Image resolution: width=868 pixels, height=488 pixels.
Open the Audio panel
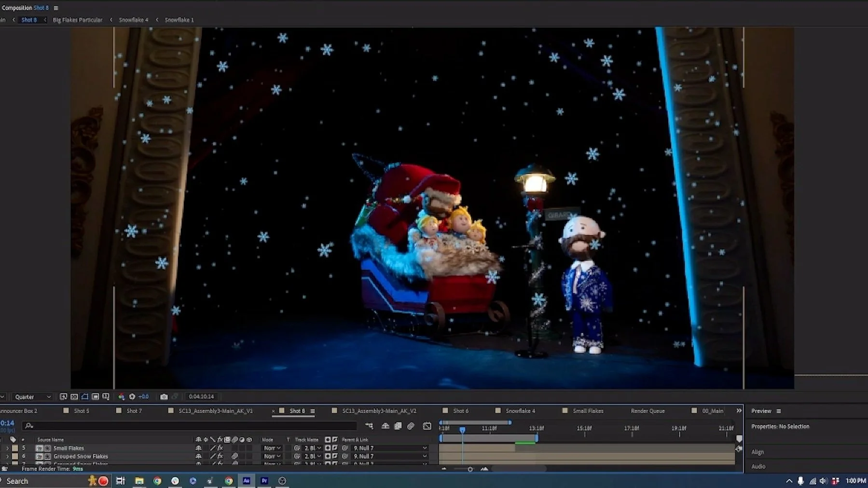pos(758,466)
